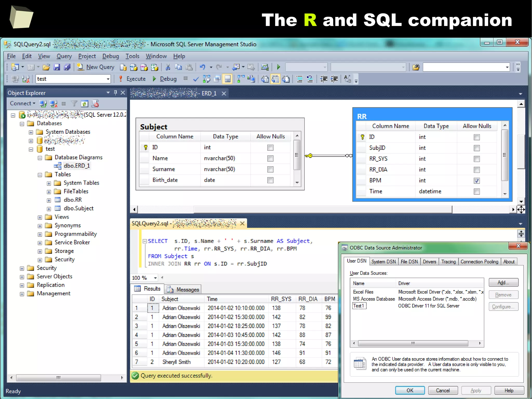Collapse the test database node
Viewport: 532px width, 399px height.
(31, 149)
